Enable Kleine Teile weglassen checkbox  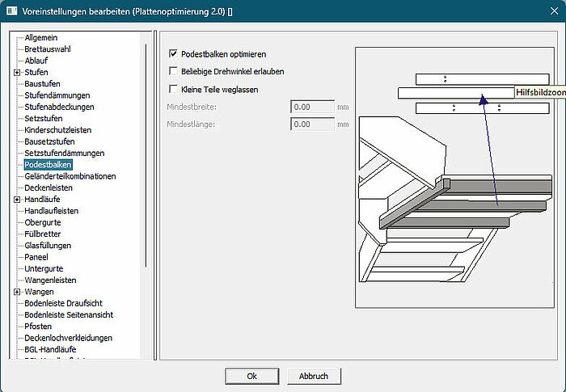[173, 89]
